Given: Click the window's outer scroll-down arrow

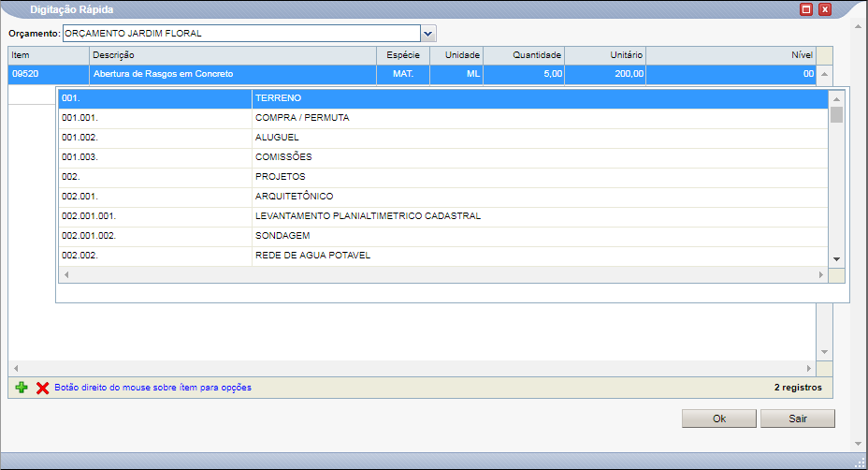Looking at the screenshot, I should click(859, 444).
